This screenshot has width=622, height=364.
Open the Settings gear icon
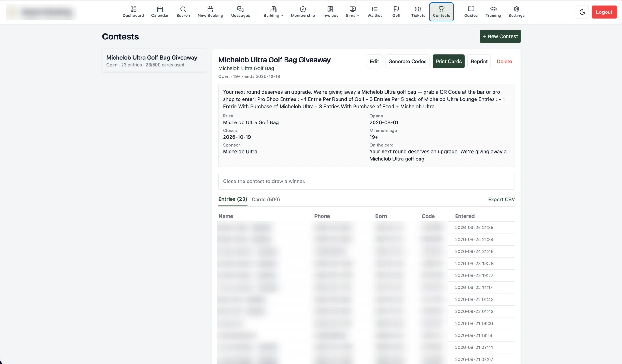click(x=517, y=9)
